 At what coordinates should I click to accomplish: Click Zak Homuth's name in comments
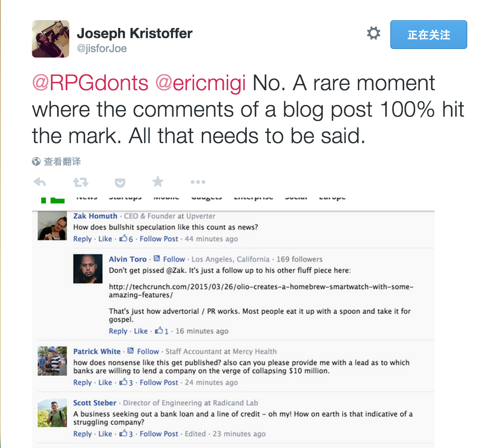[x=95, y=216]
